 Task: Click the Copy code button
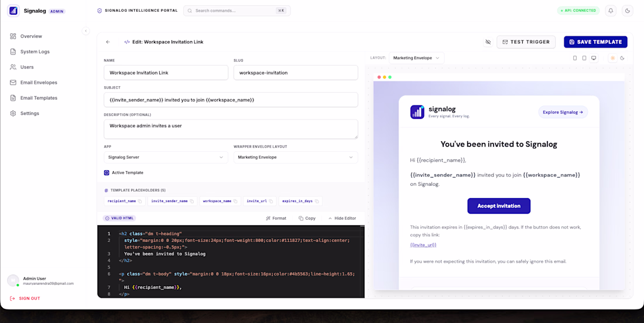coord(307,219)
